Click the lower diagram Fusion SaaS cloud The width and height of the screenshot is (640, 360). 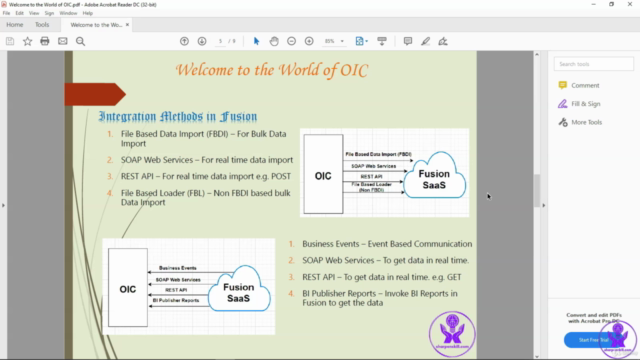coord(239,289)
